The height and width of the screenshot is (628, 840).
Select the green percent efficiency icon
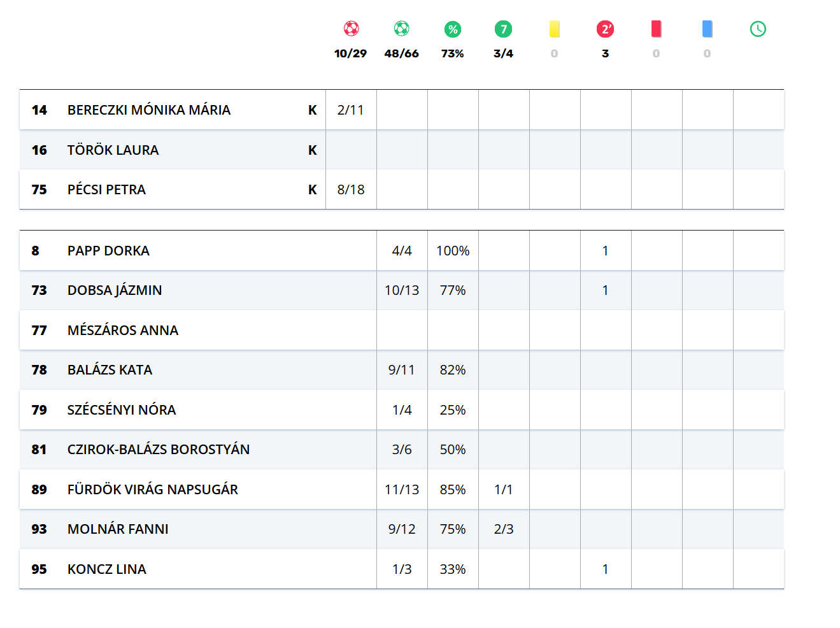452,29
